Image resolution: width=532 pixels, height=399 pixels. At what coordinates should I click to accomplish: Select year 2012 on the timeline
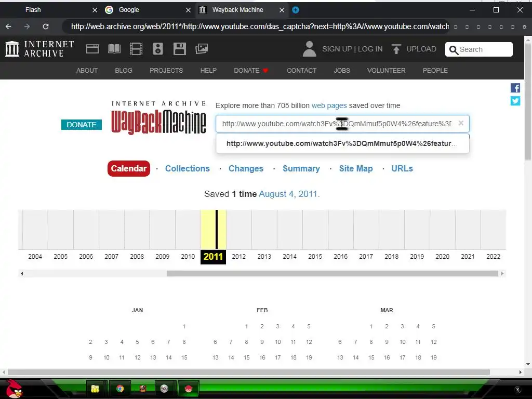pos(239,257)
